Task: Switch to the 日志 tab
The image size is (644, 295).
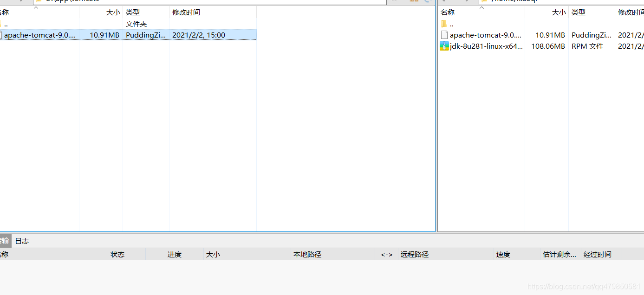Action: tap(22, 241)
